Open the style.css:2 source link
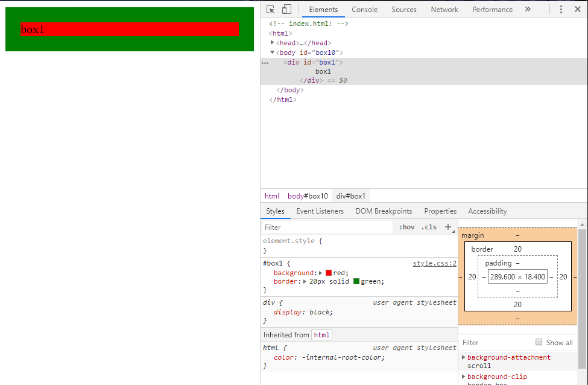Screen dimensions: 588x385 tap(435, 264)
